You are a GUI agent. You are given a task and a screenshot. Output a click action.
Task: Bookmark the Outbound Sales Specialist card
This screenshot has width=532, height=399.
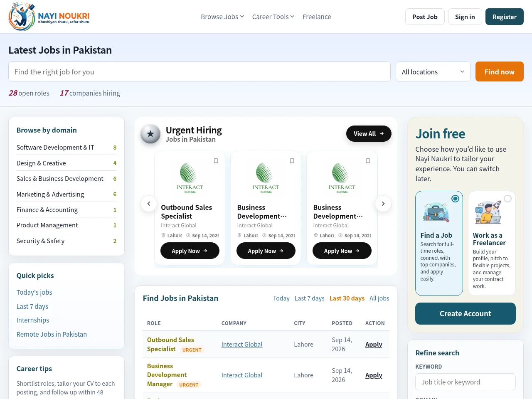pyautogui.click(x=216, y=161)
